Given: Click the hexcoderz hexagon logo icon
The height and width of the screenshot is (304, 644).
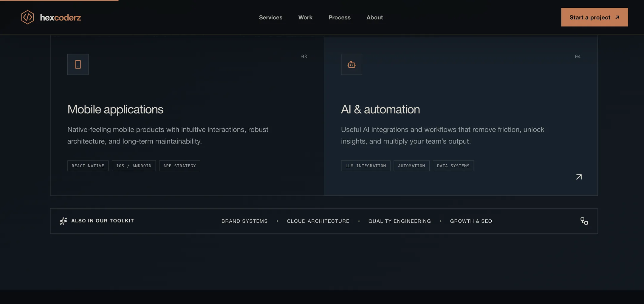Looking at the screenshot, I should coord(27,17).
